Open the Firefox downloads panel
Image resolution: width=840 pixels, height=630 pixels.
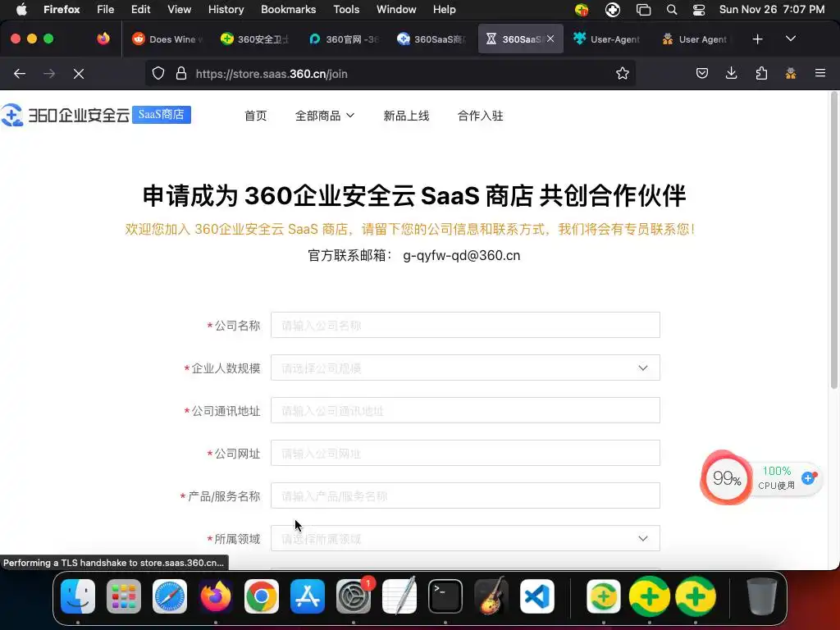coord(731,73)
